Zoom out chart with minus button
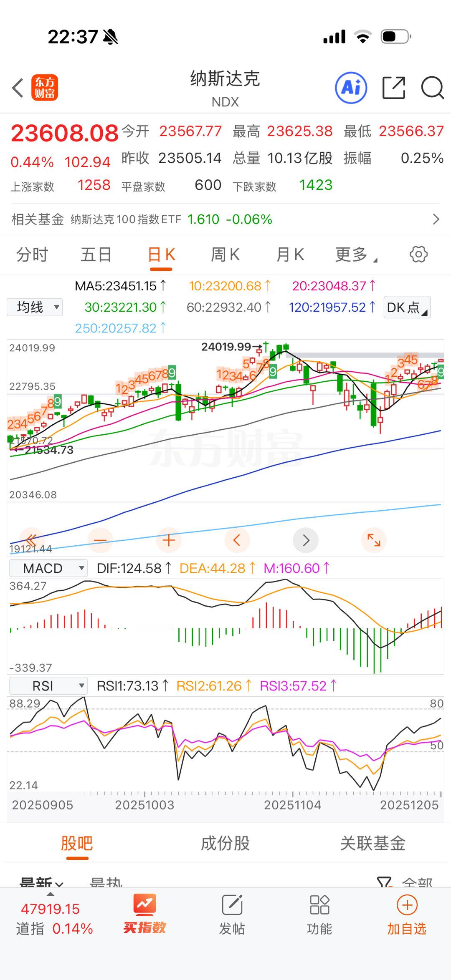 tap(100, 540)
